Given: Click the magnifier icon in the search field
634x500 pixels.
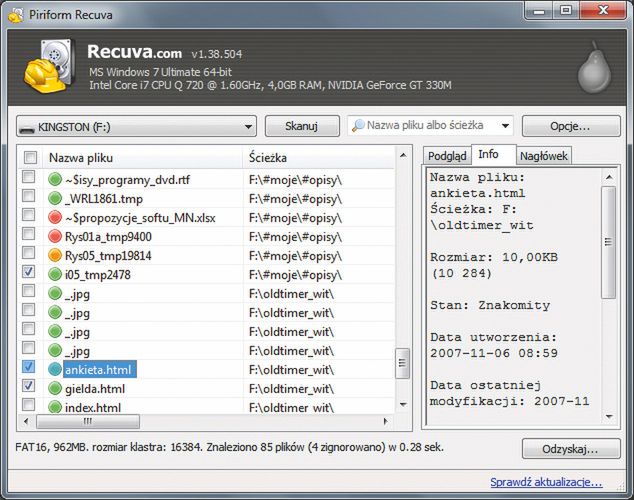Looking at the screenshot, I should pyautogui.click(x=358, y=126).
